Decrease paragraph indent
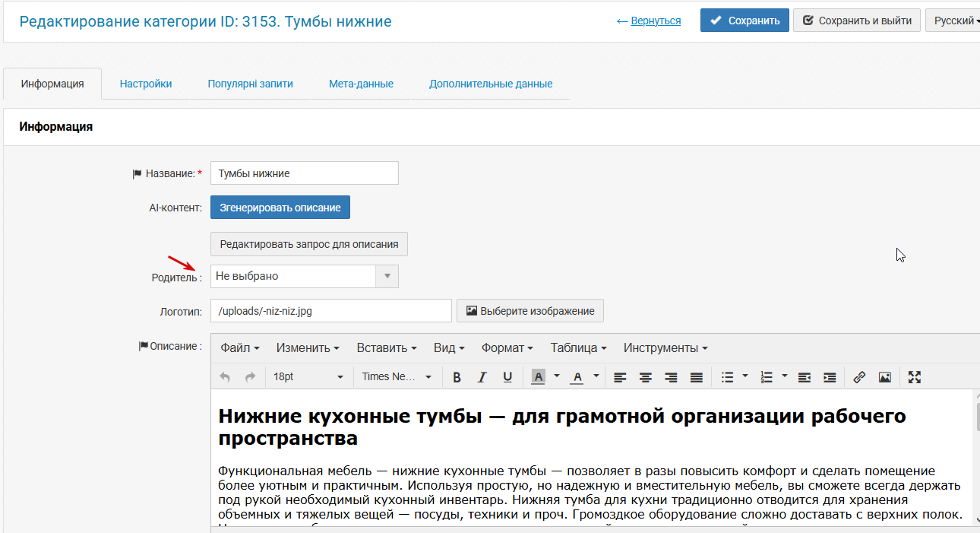The height and width of the screenshot is (533, 980). (805, 377)
